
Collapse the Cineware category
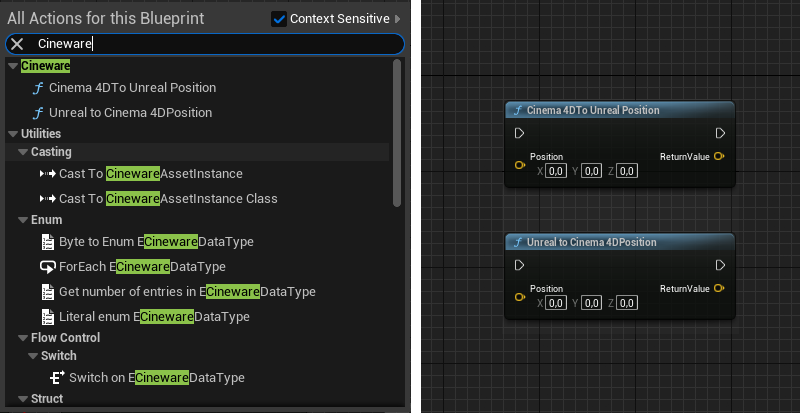pos(12,66)
